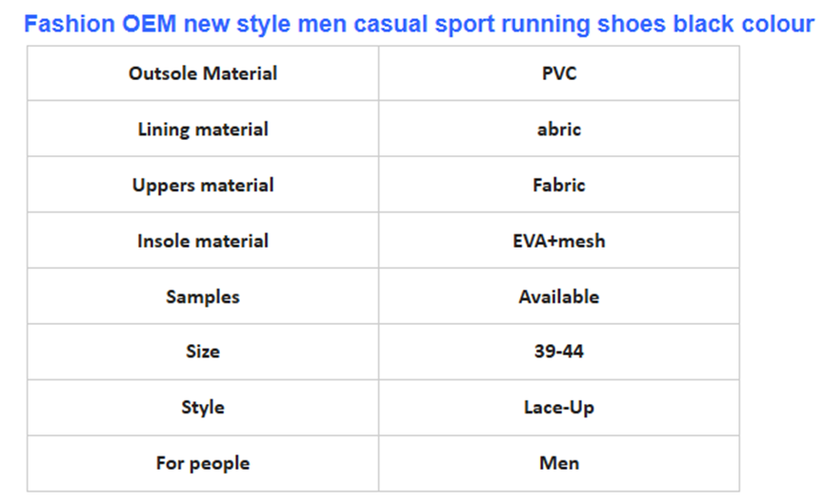Click the Men value in the table

click(x=559, y=464)
